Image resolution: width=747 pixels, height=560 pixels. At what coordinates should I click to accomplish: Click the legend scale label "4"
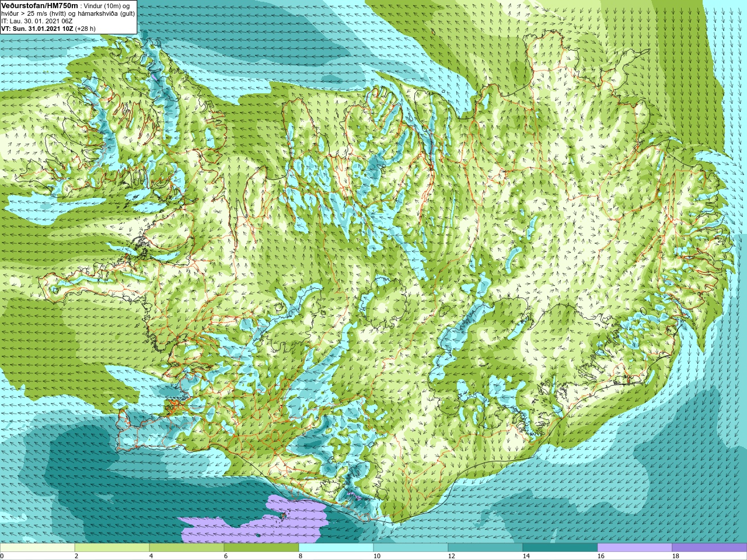click(x=151, y=556)
